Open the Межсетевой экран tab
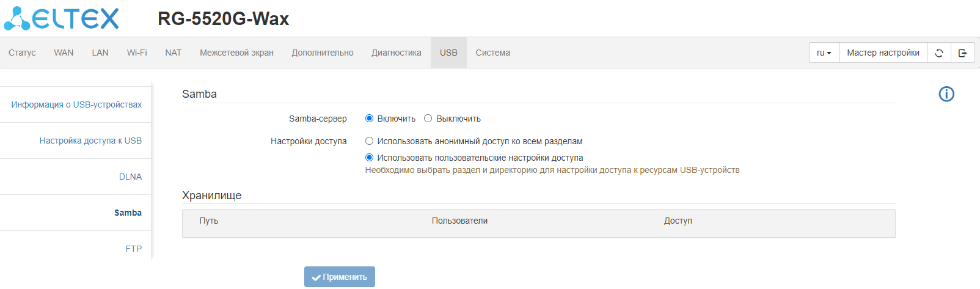 (x=236, y=53)
